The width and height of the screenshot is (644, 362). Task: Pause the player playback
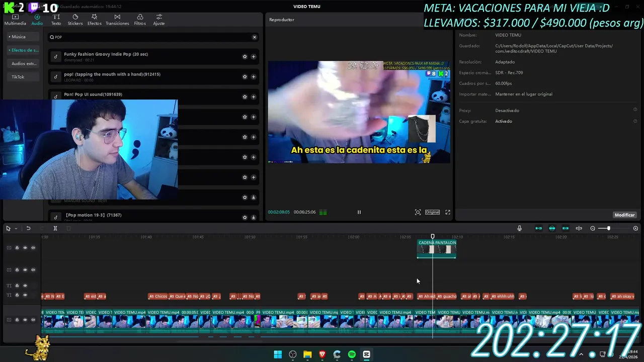pos(359,212)
